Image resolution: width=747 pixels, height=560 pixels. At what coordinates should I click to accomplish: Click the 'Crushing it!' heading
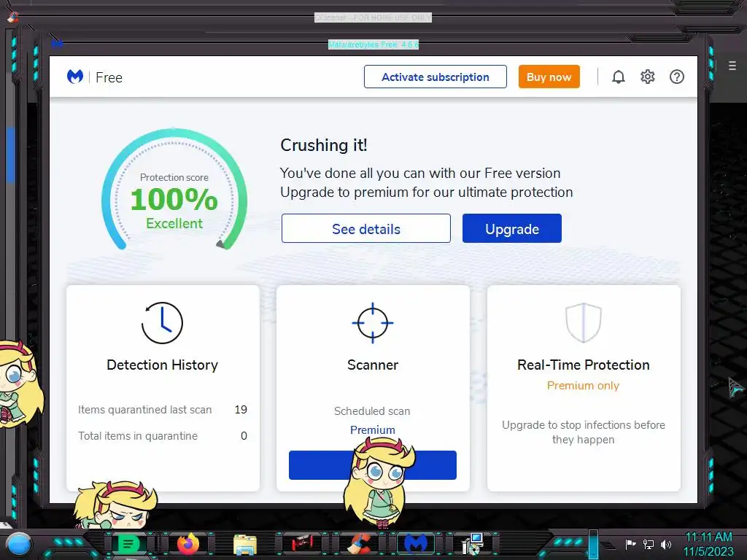(x=323, y=145)
